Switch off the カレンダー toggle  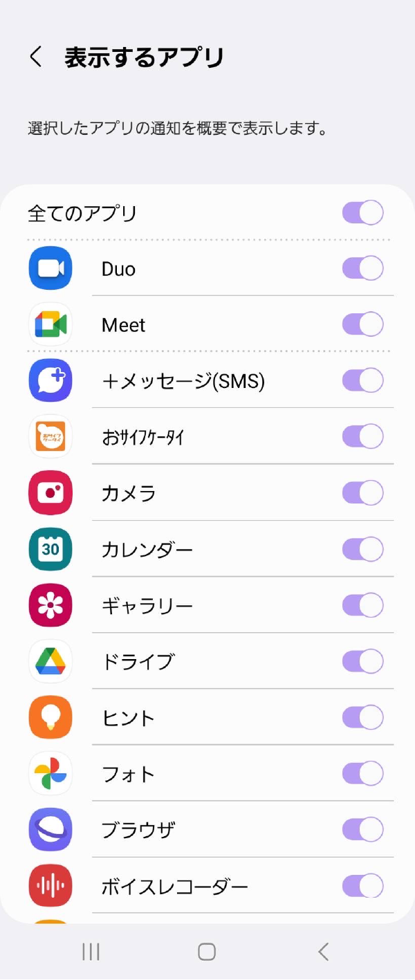tap(363, 549)
